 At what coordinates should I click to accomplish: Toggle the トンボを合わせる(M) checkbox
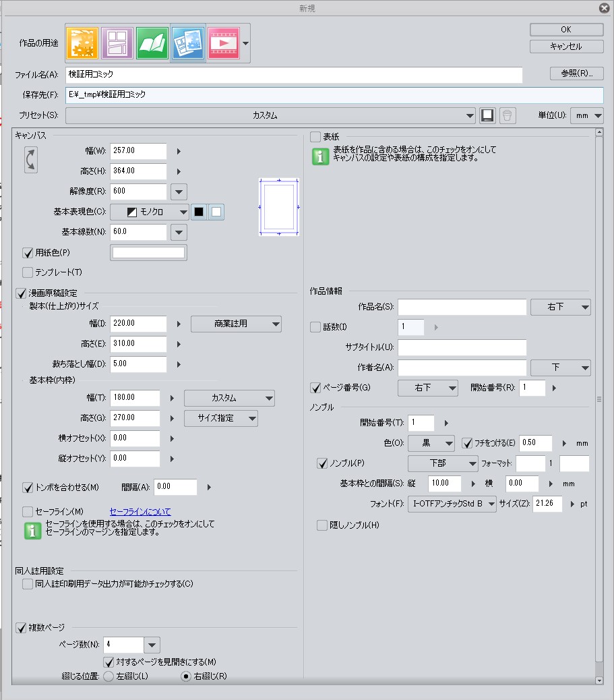28,488
